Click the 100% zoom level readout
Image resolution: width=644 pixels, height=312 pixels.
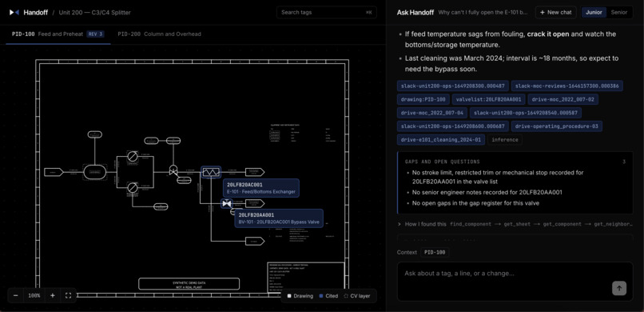click(x=34, y=295)
